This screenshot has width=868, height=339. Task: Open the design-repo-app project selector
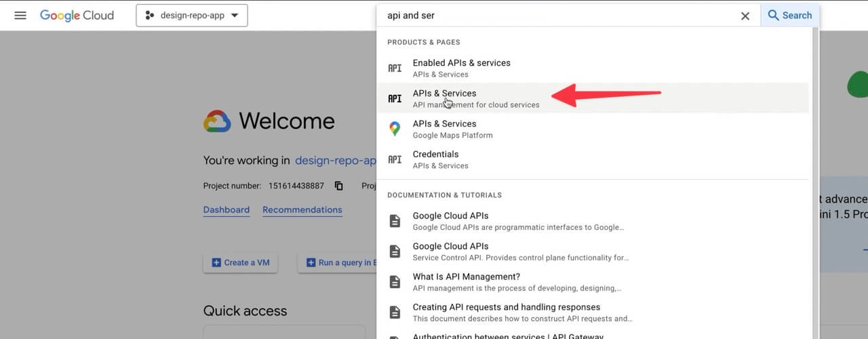pos(192,16)
